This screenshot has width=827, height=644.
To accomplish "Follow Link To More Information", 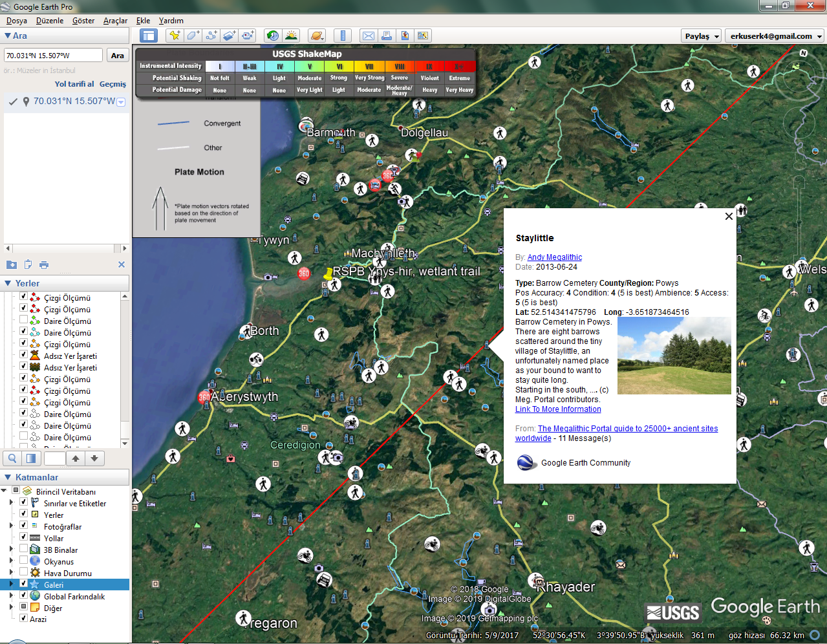I will [558, 409].
